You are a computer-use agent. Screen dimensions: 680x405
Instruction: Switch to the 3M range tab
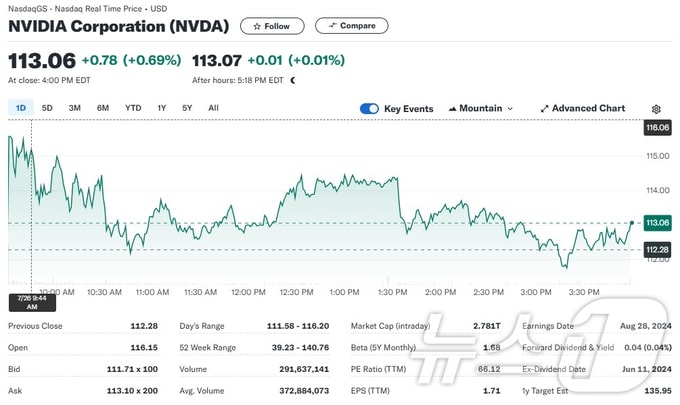pyautogui.click(x=75, y=108)
